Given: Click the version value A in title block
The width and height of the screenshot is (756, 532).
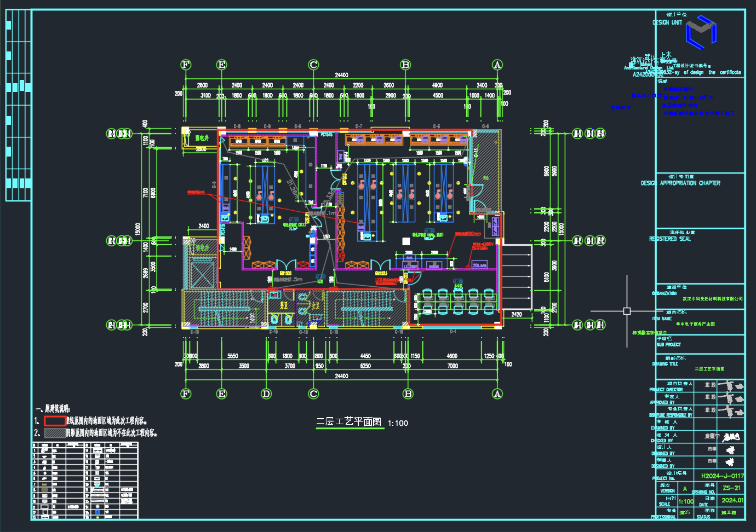Looking at the screenshot, I should pos(685,489).
